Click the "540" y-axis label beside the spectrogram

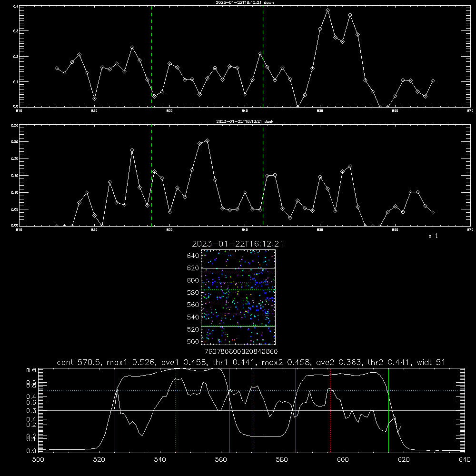(193, 317)
